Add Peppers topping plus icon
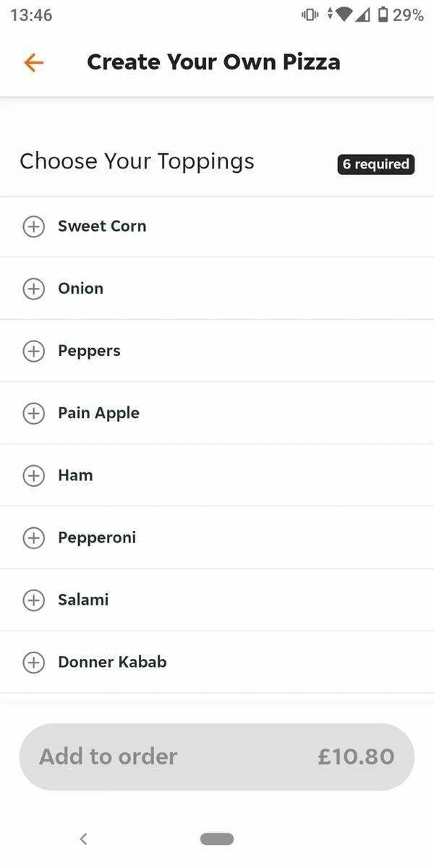This screenshot has width=434, height=868. coord(33,351)
